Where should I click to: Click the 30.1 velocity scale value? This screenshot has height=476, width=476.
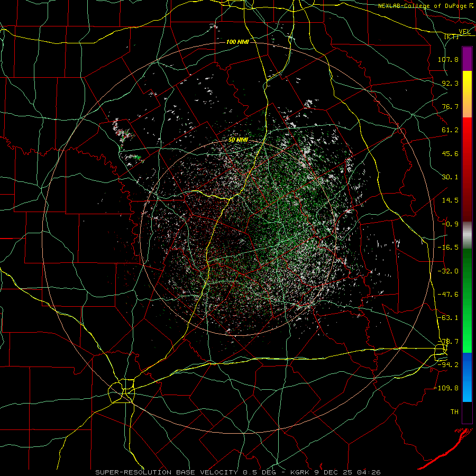coord(450,177)
